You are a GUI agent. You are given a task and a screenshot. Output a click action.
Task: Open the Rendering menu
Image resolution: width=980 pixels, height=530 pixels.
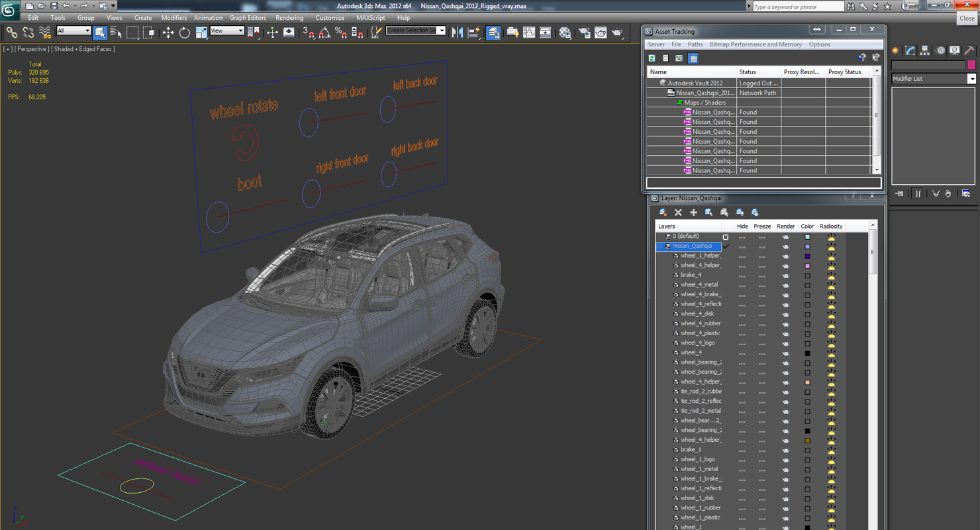(289, 18)
